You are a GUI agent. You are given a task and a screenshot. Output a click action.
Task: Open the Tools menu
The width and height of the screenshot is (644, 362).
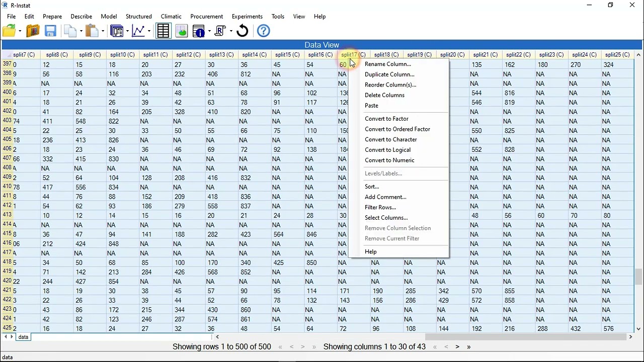[278, 17]
